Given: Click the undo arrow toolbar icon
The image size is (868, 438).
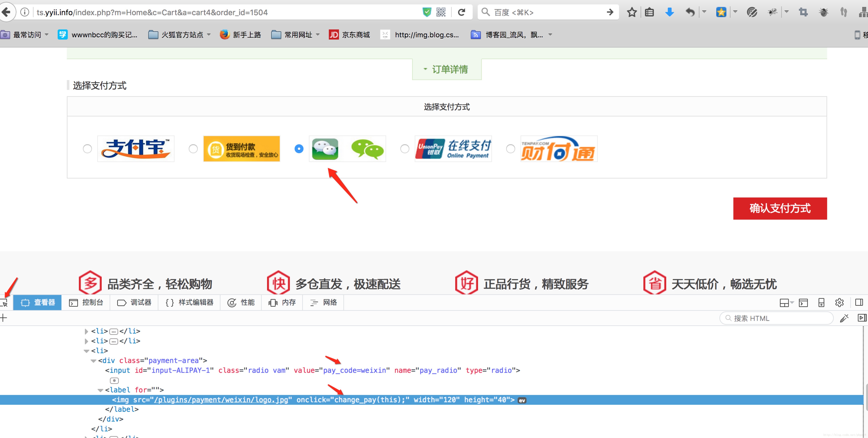Looking at the screenshot, I should pos(690,13).
